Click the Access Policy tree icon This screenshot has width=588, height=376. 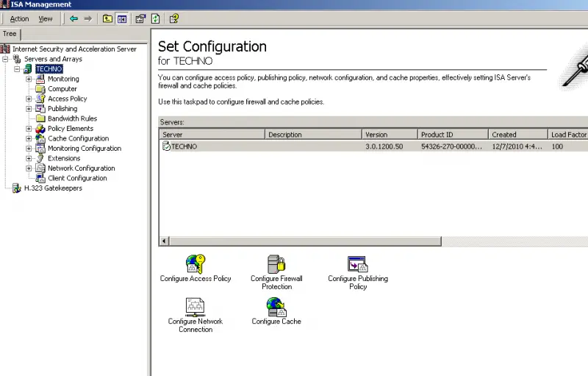pyautogui.click(x=40, y=99)
